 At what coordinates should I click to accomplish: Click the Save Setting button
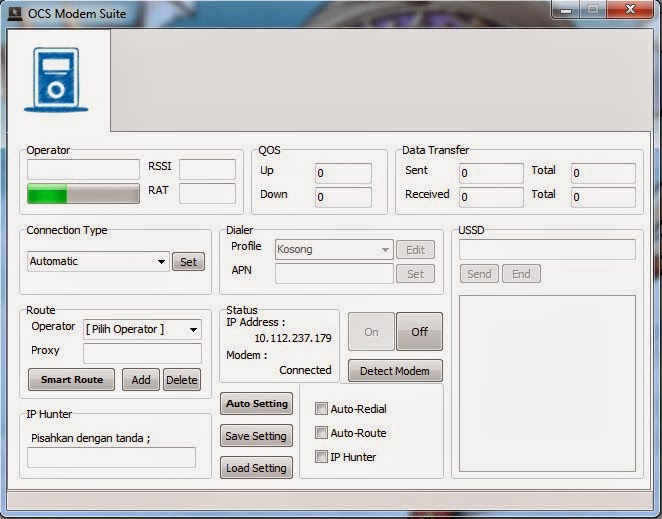pos(256,436)
